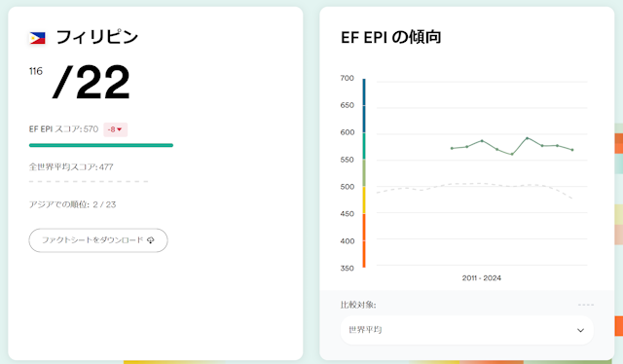The height and width of the screenshot is (364, 623).
Task: Click the dashed legend marker beside 比較対象
Action: coord(586,305)
